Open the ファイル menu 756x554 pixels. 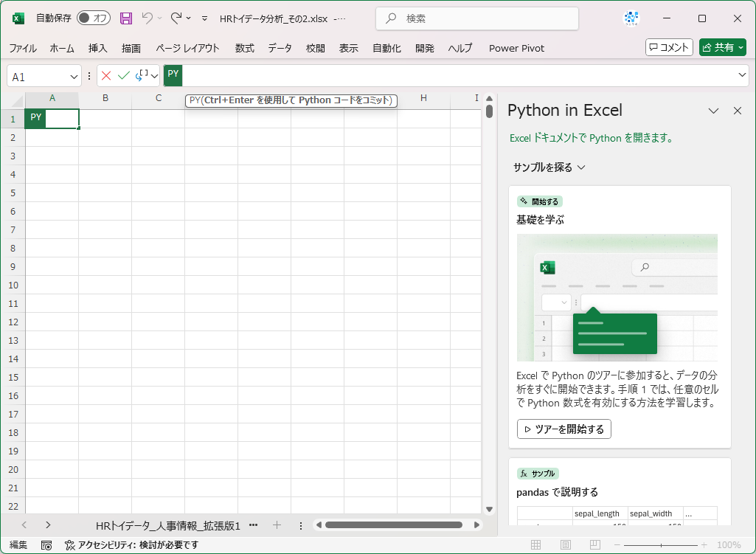coord(23,48)
